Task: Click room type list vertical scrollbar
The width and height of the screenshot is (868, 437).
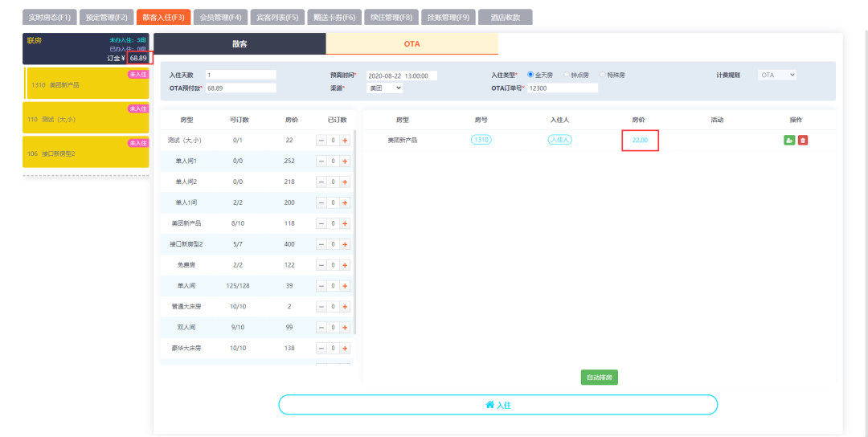Action: tap(355, 232)
